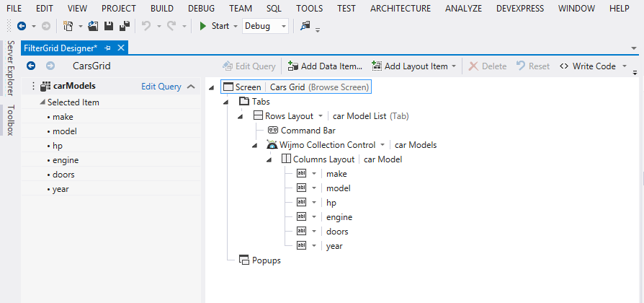Click Add Data Item button
This screenshot has height=303, width=644.
(x=324, y=66)
